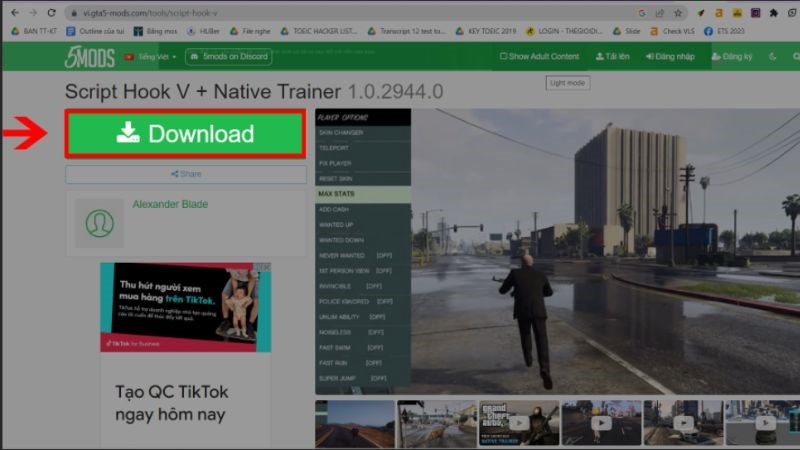Open the first road screenshot thumbnail
Viewport: 800px width, 450px height.
point(355,424)
